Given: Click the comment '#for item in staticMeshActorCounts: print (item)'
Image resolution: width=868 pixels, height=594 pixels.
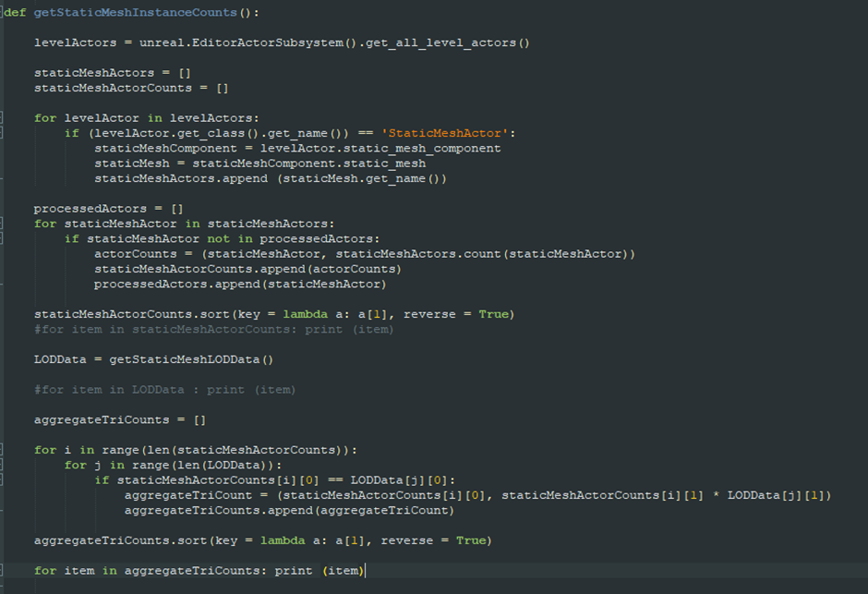Looking at the screenshot, I should 213,329.
